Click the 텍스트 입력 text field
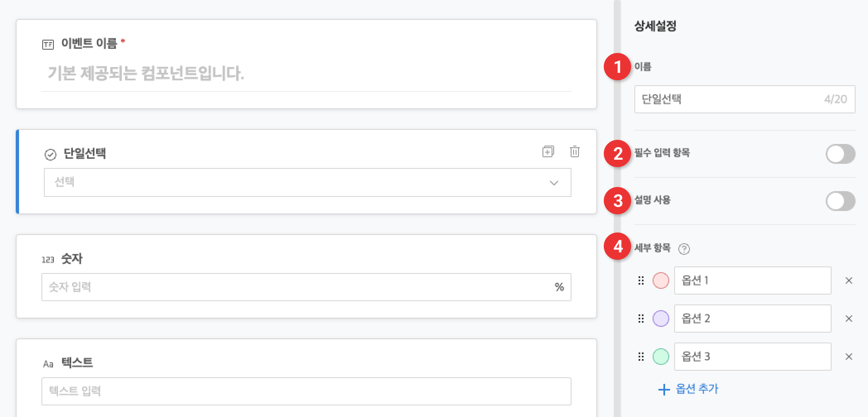This screenshot has height=417, width=868. (306, 391)
